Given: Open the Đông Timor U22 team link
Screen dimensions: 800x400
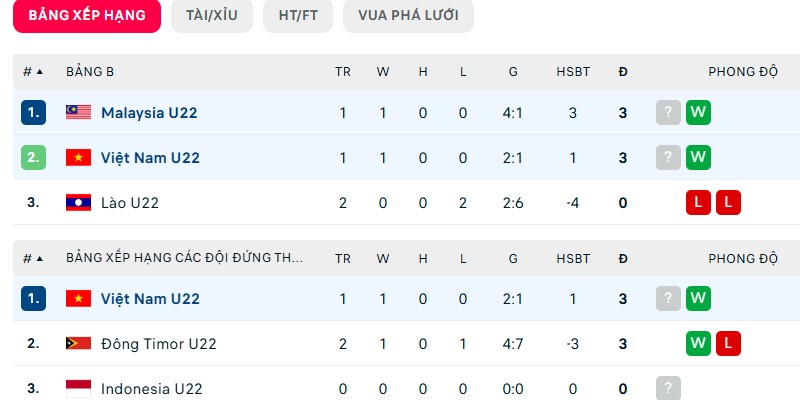Looking at the screenshot, I should point(158,344).
